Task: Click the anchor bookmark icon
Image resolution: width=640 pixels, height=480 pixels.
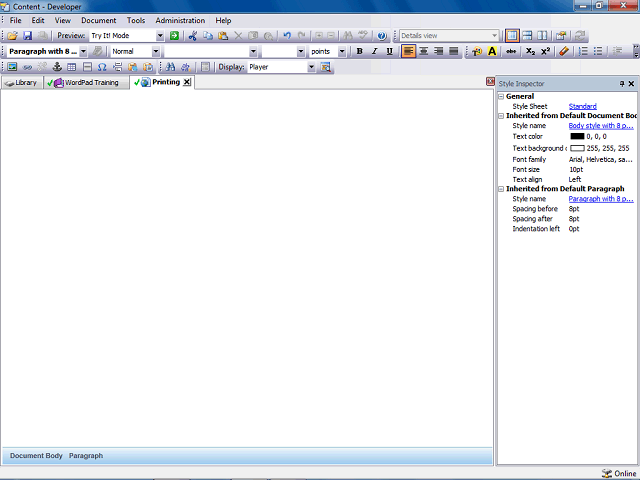Action: pyautogui.click(x=57, y=67)
